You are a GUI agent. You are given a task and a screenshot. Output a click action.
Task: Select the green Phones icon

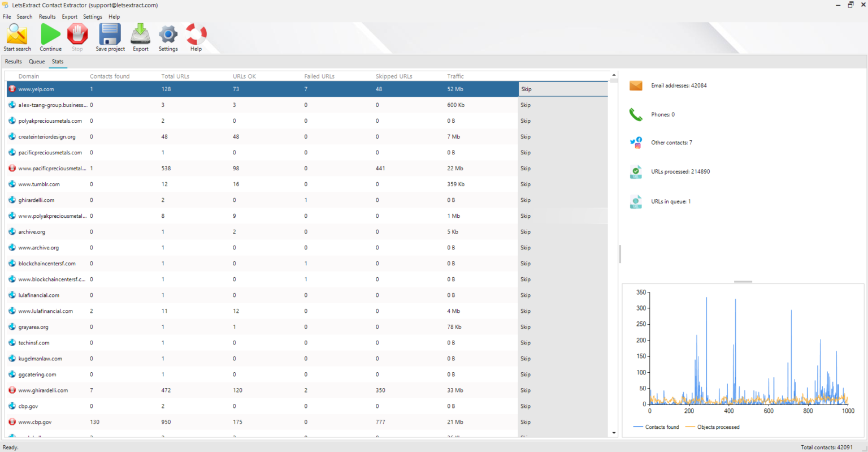point(636,114)
